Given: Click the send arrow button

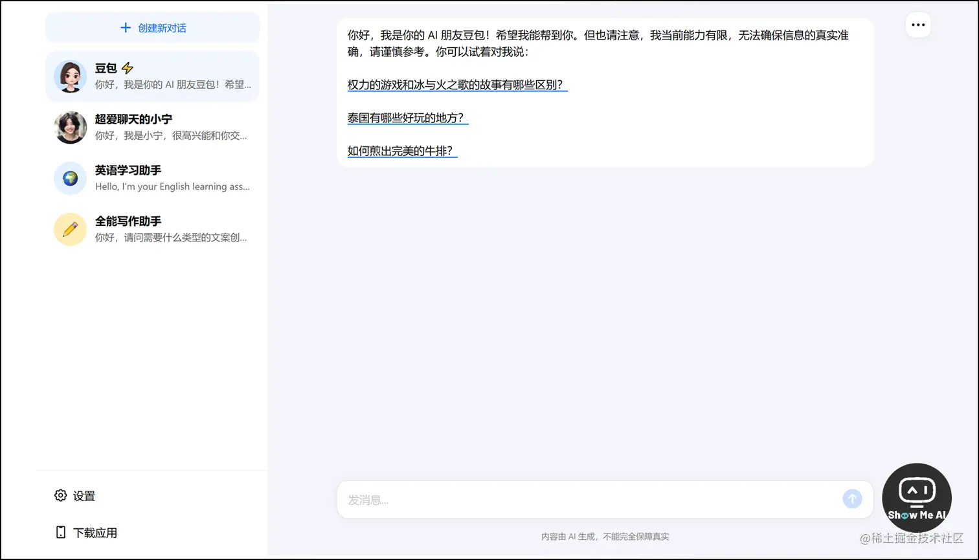Looking at the screenshot, I should pyautogui.click(x=852, y=498).
